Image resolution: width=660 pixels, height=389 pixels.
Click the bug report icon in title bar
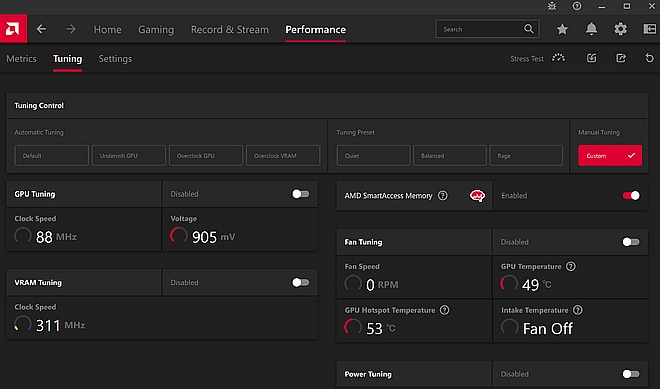[x=552, y=6]
